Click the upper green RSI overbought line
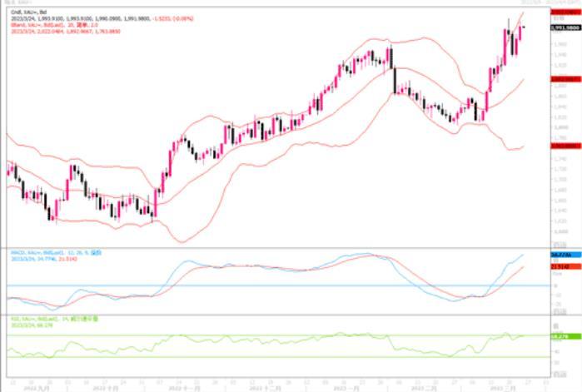This screenshot has height=392, width=582. point(250,335)
